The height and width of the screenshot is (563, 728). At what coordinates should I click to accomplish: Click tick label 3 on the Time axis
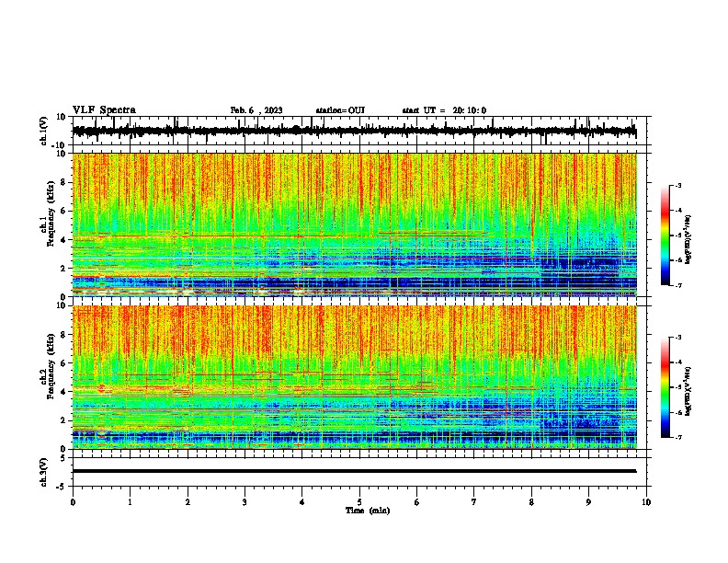[245, 502]
